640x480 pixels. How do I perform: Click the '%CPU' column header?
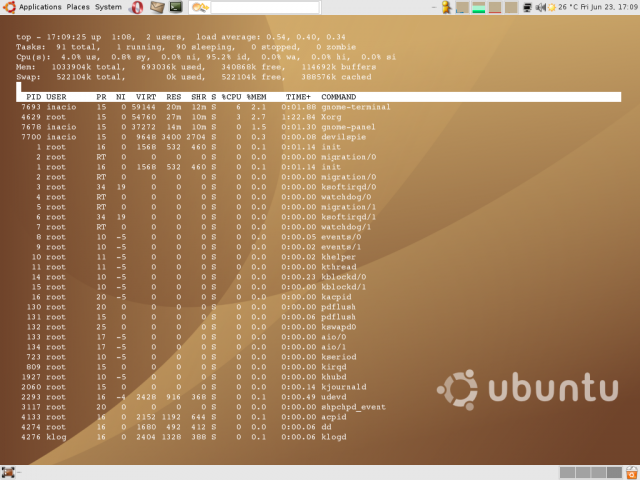pyautogui.click(x=231, y=97)
